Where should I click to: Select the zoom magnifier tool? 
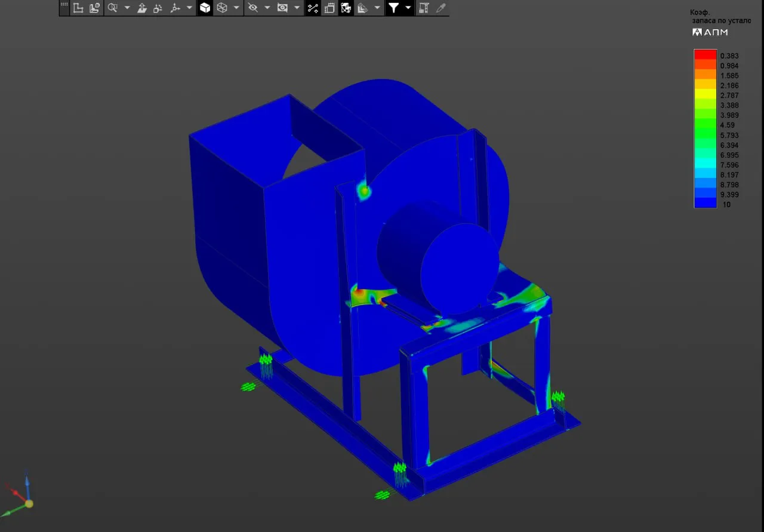pos(112,8)
